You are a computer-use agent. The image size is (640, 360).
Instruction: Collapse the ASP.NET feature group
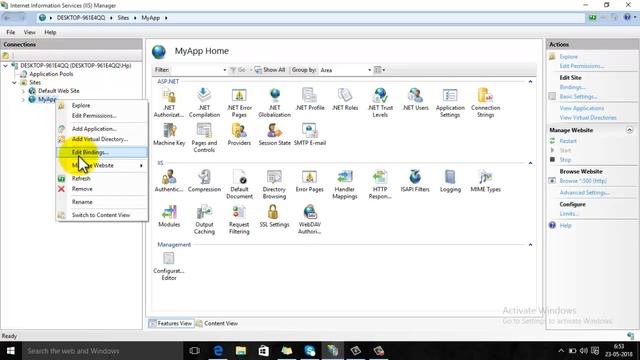point(530,82)
